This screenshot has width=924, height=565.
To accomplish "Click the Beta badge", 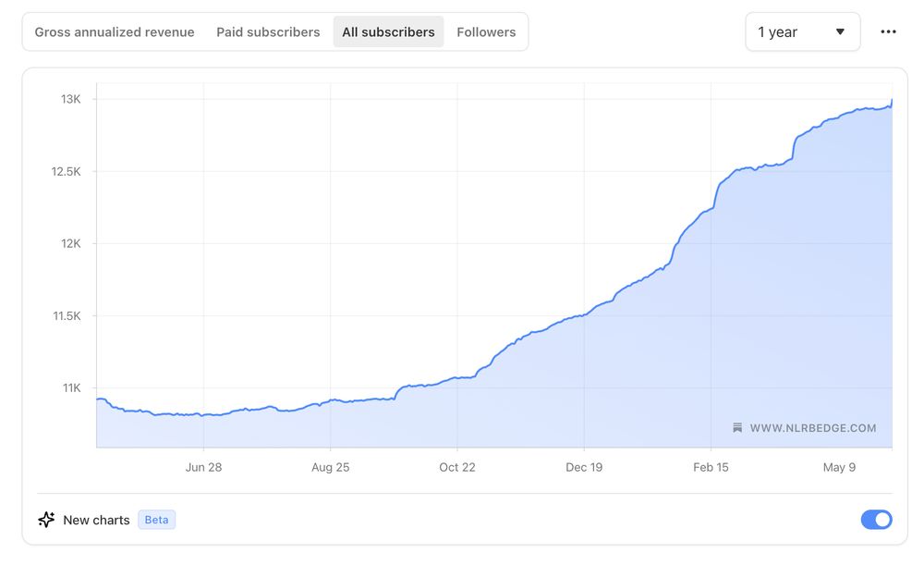I will pos(157,520).
